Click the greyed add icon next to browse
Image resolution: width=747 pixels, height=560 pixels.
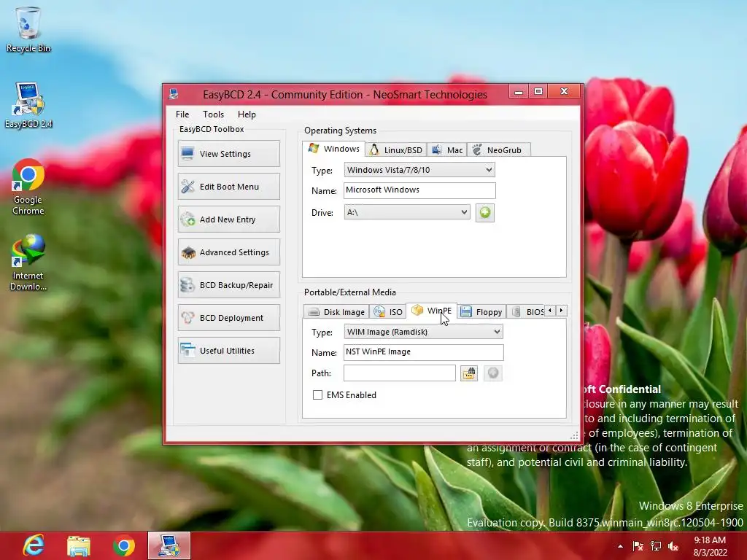493,373
